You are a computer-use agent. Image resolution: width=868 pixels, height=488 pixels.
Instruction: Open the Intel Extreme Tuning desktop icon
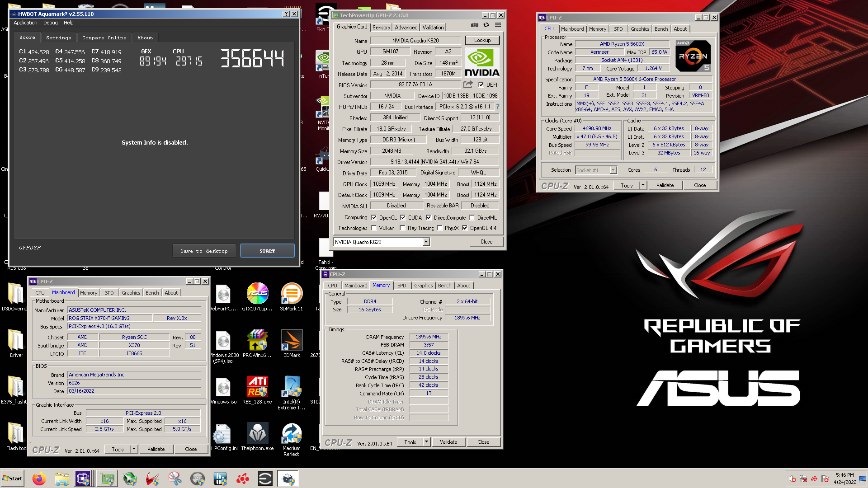pos(292,392)
